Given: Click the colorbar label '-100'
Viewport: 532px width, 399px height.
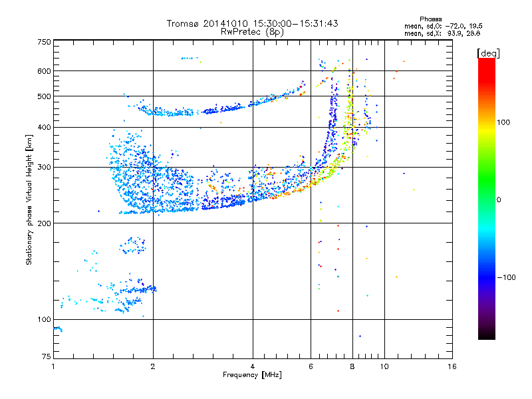Looking at the screenshot, I should click(x=506, y=277).
